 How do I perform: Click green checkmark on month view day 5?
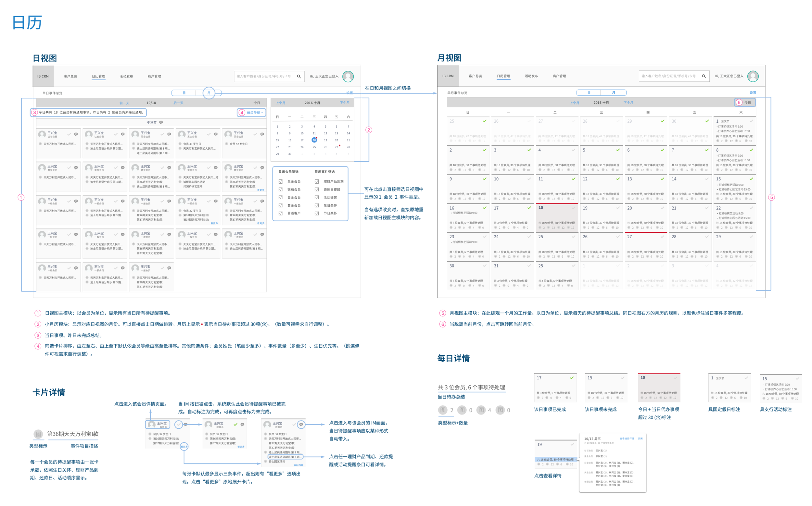point(618,150)
